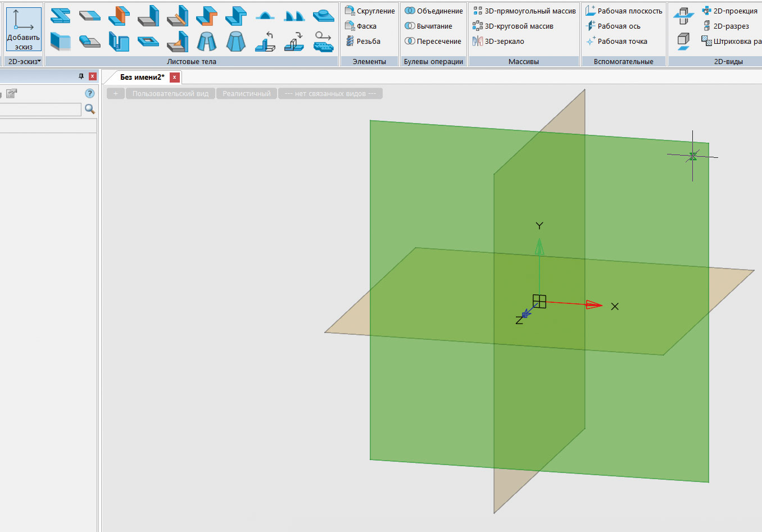
Task: Run the Вычитание boolean subtraction
Action: pos(428,26)
